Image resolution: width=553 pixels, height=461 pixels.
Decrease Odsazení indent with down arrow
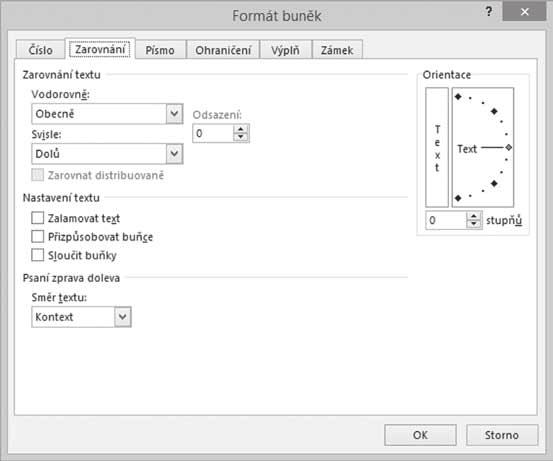241,137
